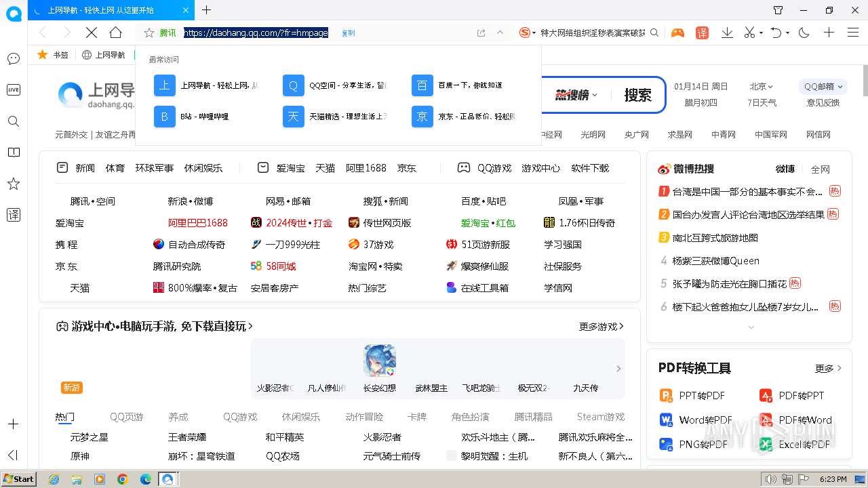Share the page via address bar icon

coord(481,33)
